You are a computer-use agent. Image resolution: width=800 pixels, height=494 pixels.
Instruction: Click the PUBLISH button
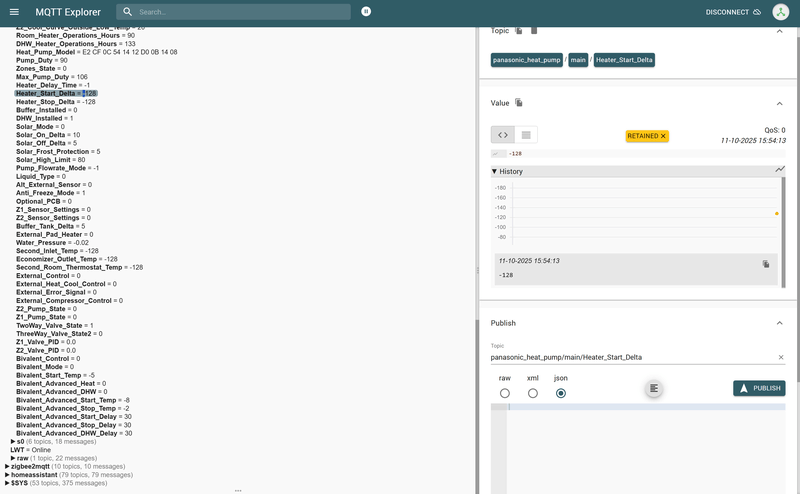[x=759, y=388]
